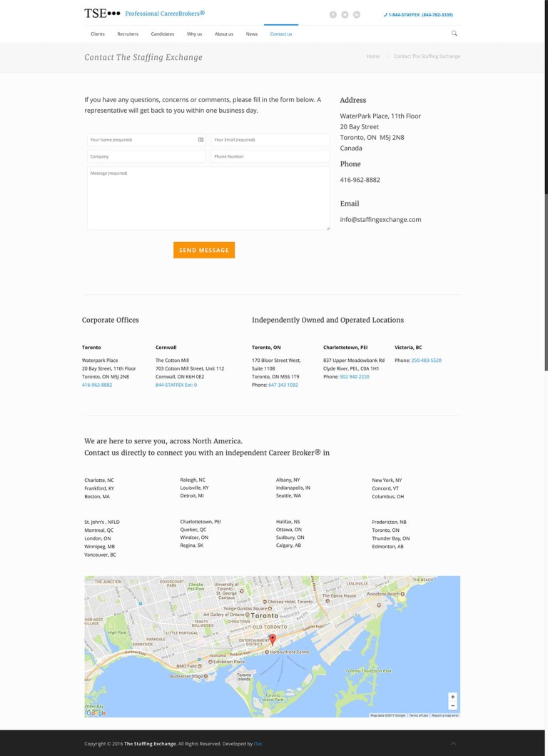Click the 'Halifax, NS' location text
Image resolution: width=548 pixels, height=756 pixels.
[x=288, y=522]
